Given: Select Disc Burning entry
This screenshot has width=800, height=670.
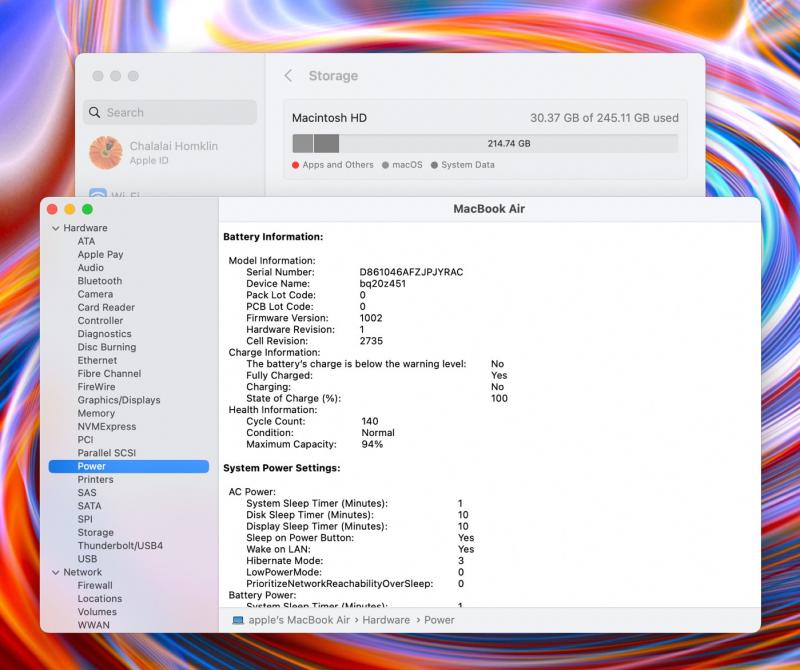Looking at the screenshot, I should coord(107,347).
